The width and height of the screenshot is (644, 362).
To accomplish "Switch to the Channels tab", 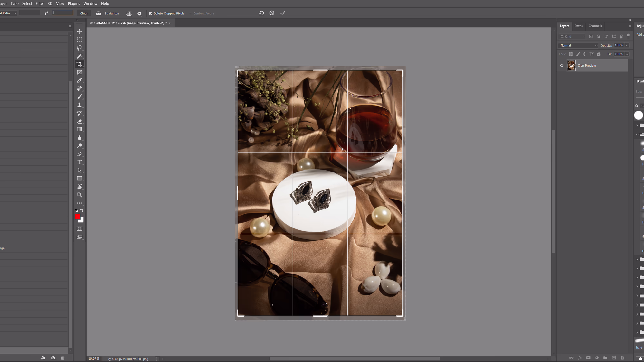I will coord(595,26).
